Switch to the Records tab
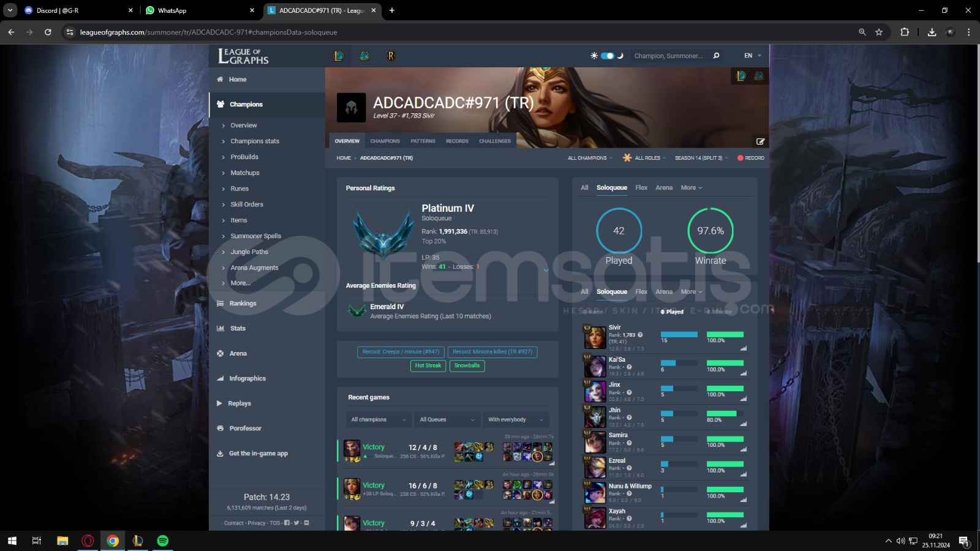This screenshot has width=980, height=551. coord(457,141)
